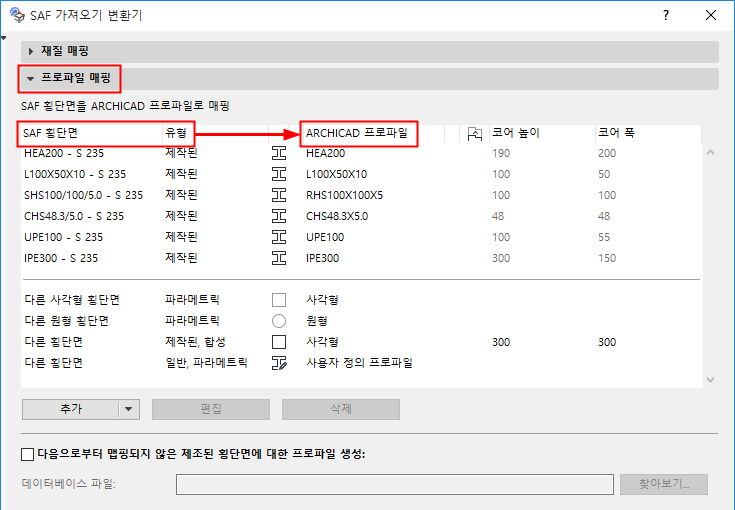This screenshot has width=735, height=510.
Task: Click the 찾아보기... browse button
Action: 664,484
